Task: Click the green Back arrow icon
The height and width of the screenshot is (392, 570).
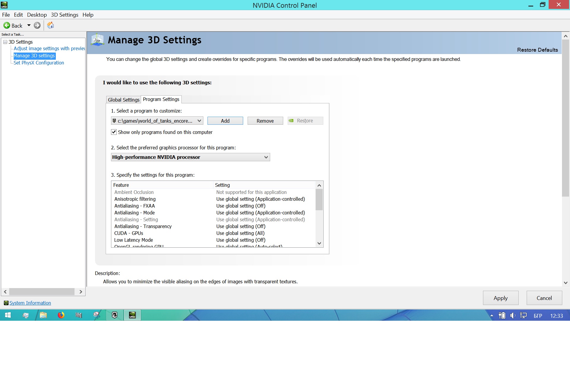Action: 7,26
